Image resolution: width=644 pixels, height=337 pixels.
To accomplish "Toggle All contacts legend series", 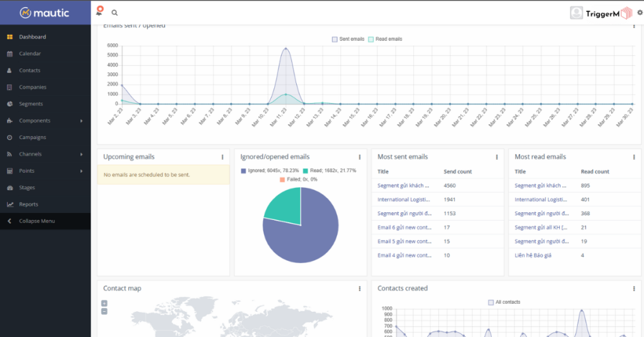I will pos(504,302).
